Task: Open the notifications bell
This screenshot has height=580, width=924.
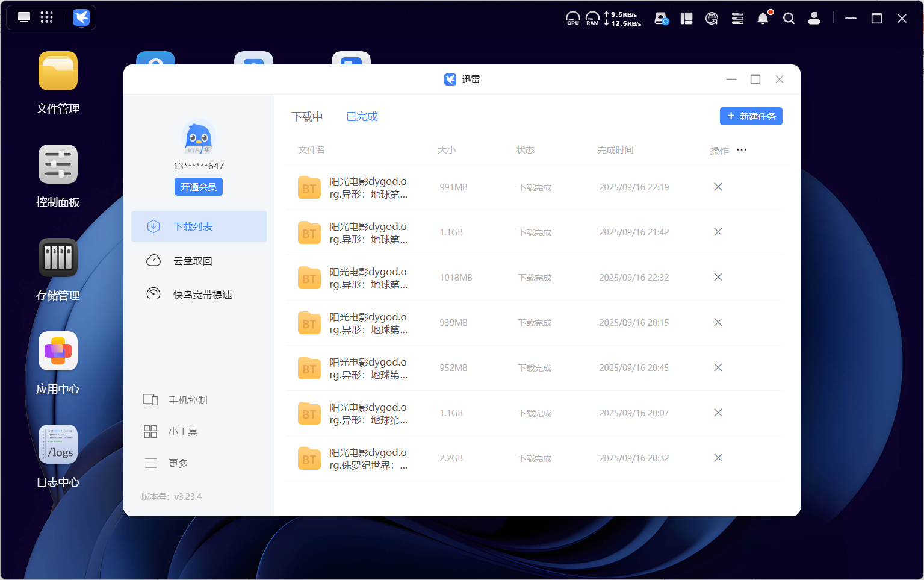Action: (x=763, y=18)
